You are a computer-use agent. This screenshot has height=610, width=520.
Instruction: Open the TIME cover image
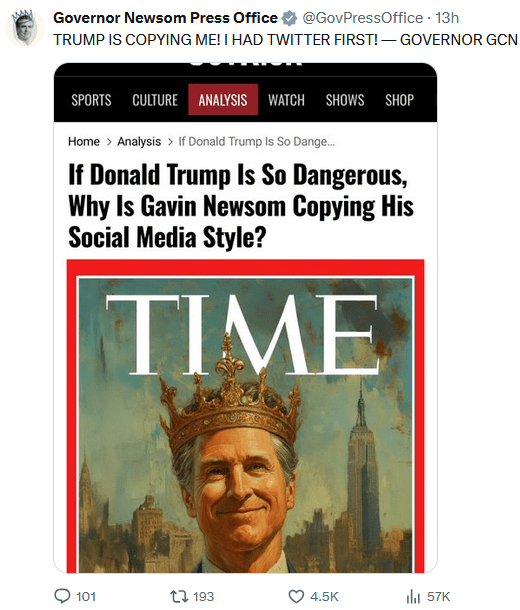[x=245, y=416]
